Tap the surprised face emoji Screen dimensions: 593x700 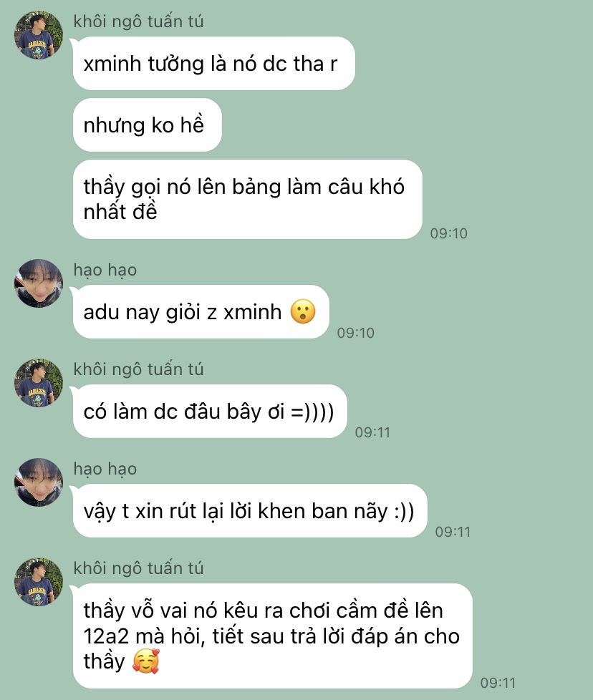[x=303, y=311]
